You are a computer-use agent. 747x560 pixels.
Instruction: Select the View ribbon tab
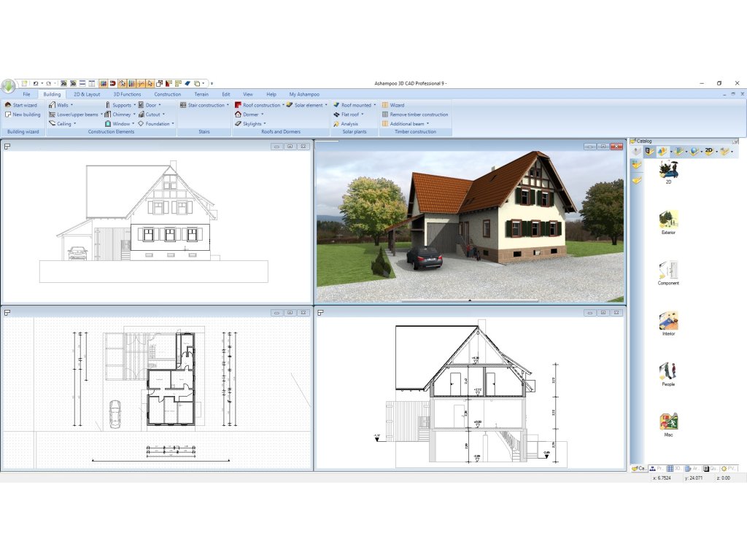[x=248, y=94]
